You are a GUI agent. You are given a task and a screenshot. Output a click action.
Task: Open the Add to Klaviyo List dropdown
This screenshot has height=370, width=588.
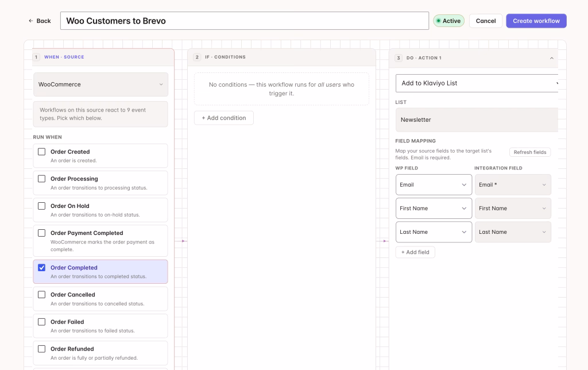pos(477,83)
